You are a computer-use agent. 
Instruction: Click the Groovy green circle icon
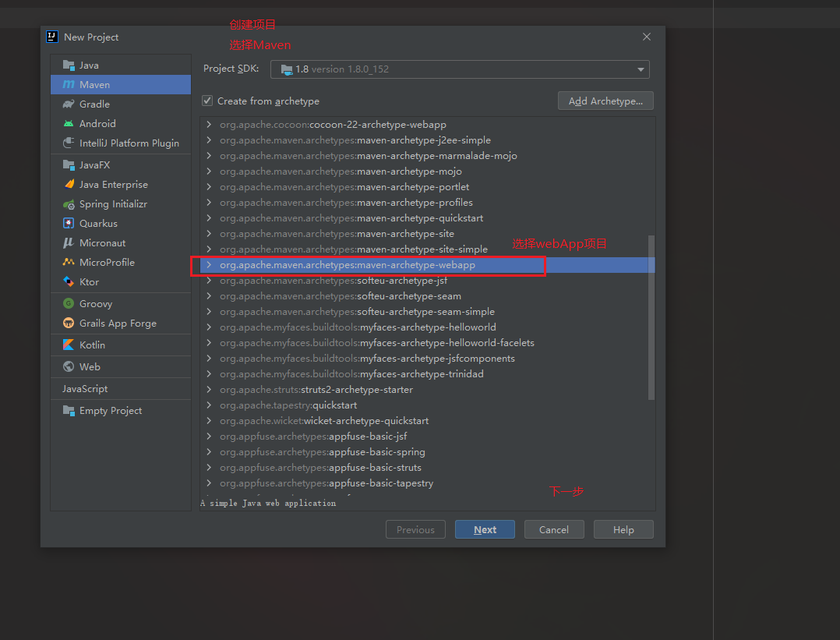click(x=69, y=303)
